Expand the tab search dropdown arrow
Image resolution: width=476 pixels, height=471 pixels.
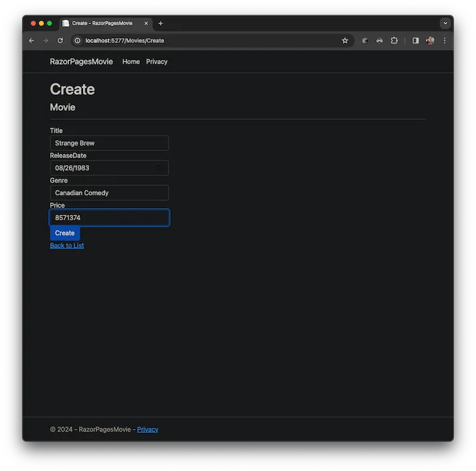pos(445,23)
